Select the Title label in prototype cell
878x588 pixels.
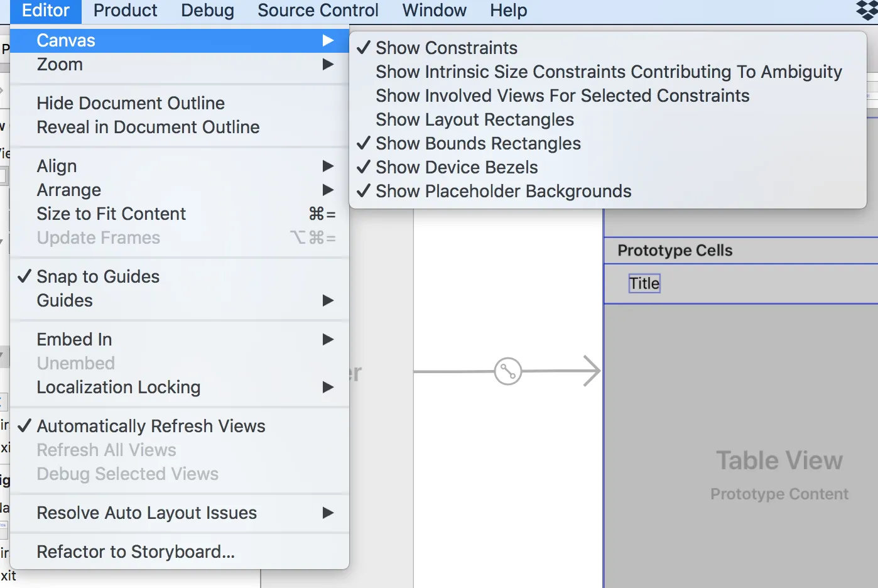coord(644,283)
